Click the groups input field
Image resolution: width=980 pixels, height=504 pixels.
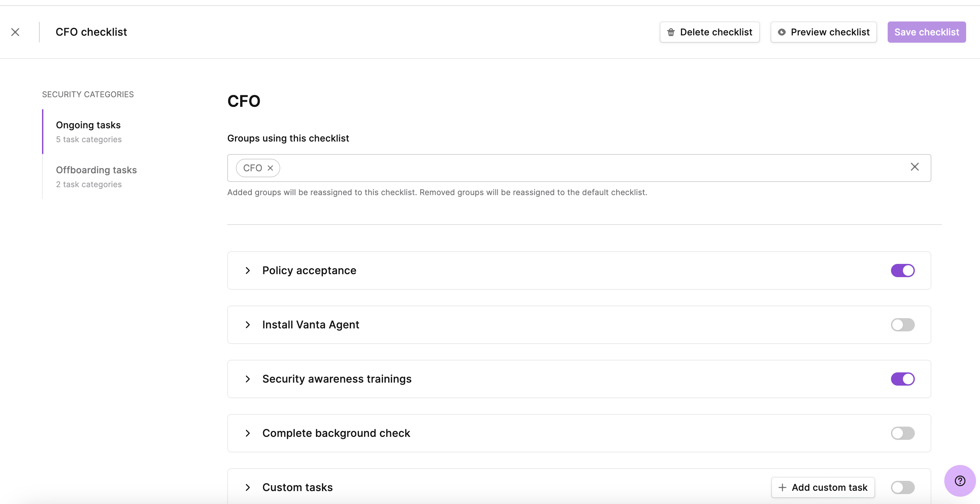coord(579,168)
